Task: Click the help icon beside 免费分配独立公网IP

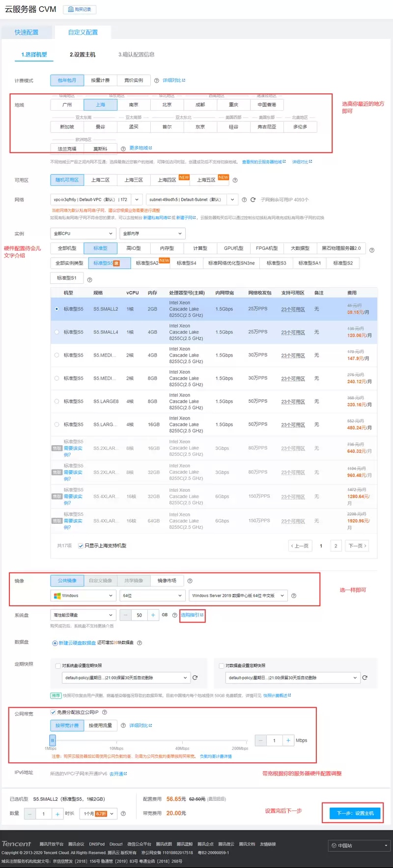Action: 104,712
